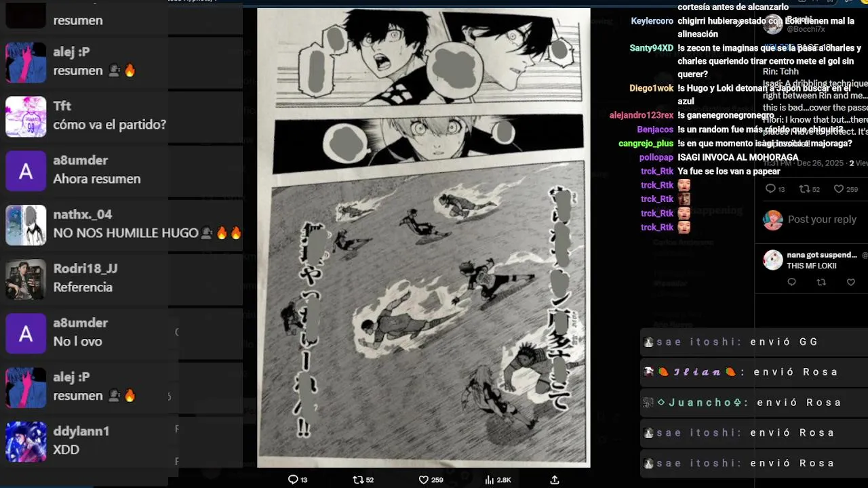Image resolution: width=868 pixels, height=488 pixels.
Task: Click the sidebar retweet icon with count 52
Action: (x=804, y=189)
